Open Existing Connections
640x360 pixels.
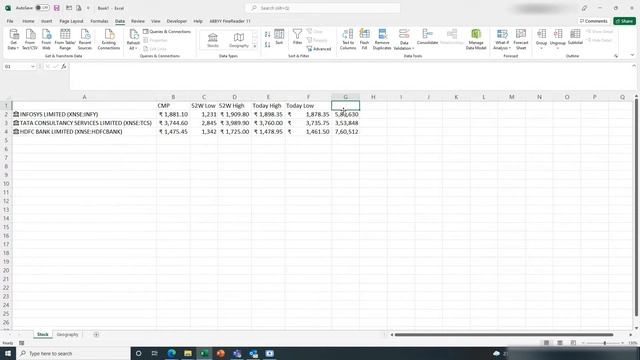point(109,40)
